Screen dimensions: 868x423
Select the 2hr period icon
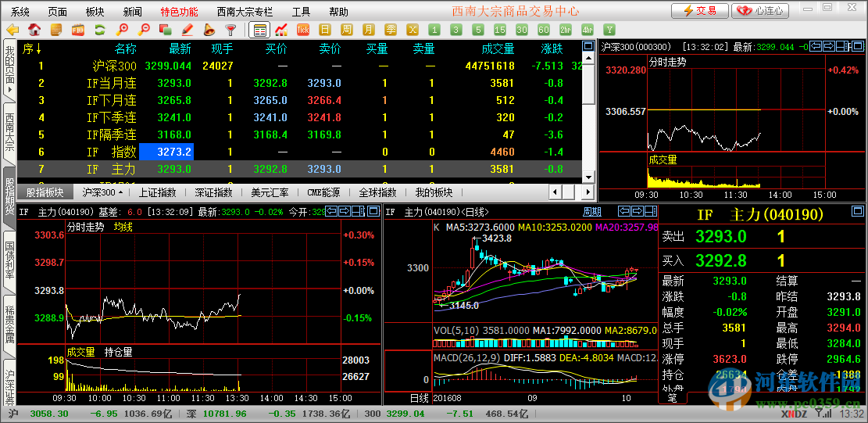point(565,30)
